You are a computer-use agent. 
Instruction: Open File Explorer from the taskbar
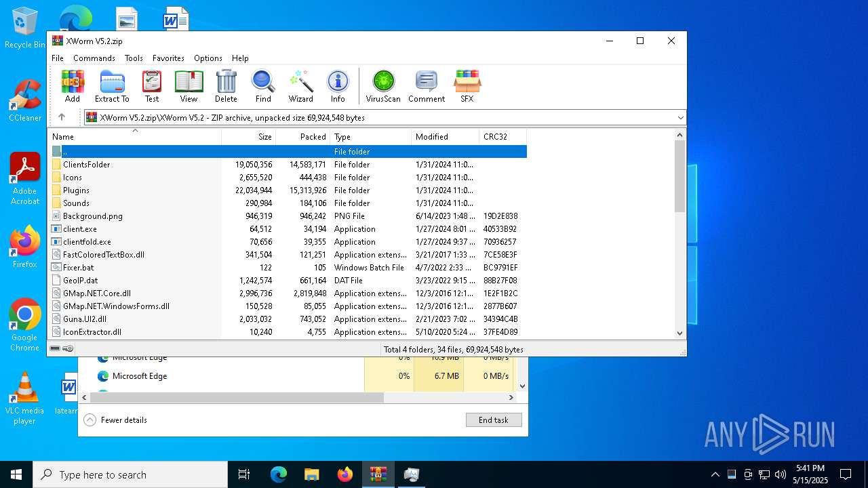(311, 474)
